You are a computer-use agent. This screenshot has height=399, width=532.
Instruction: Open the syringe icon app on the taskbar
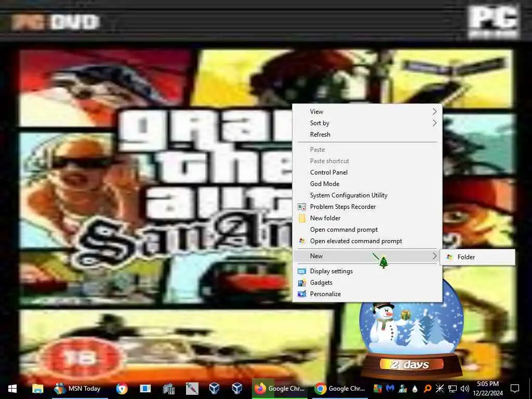(192, 389)
